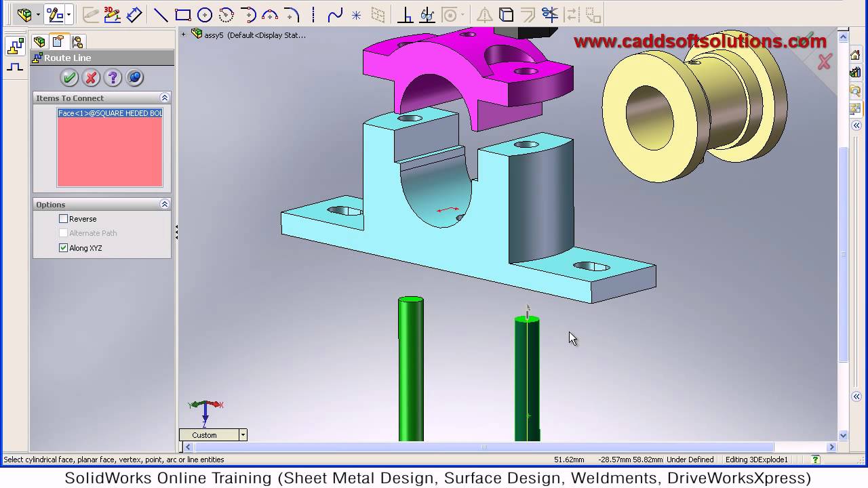Select the Rectangle tool

[182, 14]
